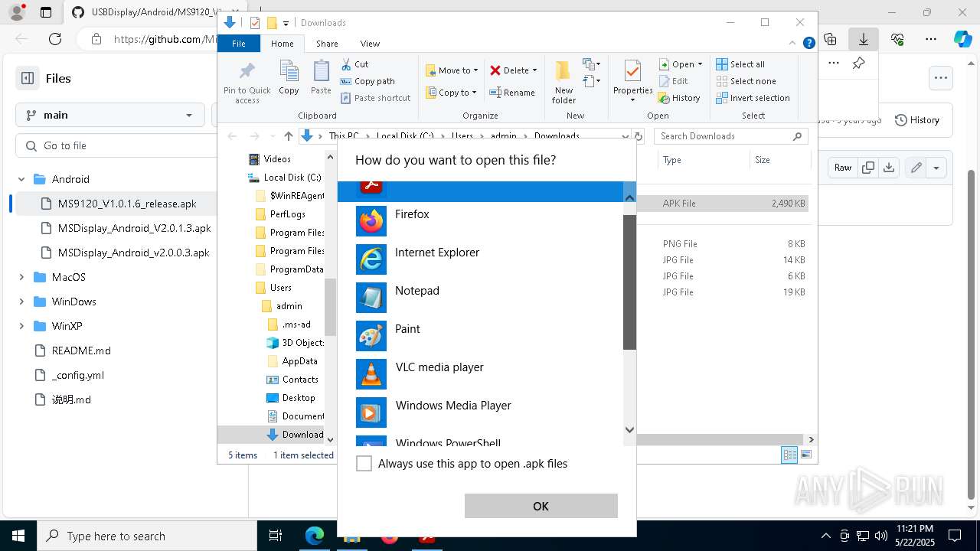Click the open-with list scrollbar up arrow

click(630, 197)
